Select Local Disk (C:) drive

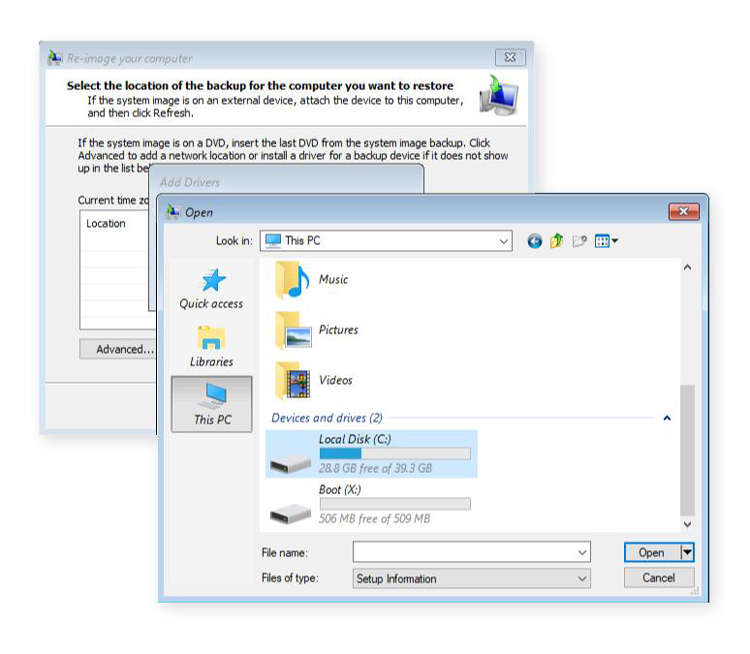[370, 454]
